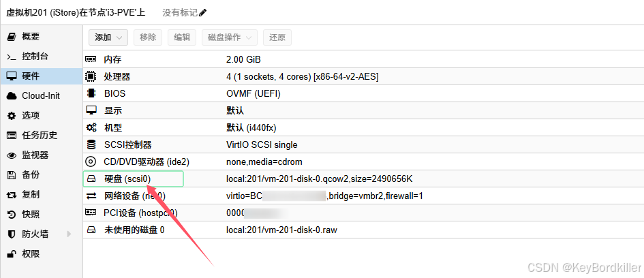The width and height of the screenshot is (644, 278).
Task: Click the chip icon in the BIOS row
Action: [91, 93]
